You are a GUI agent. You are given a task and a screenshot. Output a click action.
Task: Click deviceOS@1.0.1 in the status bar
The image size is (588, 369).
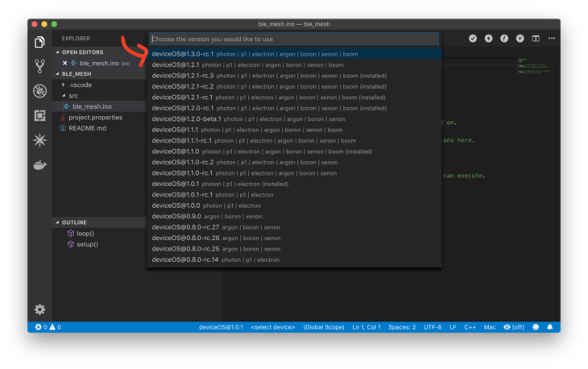point(221,327)
